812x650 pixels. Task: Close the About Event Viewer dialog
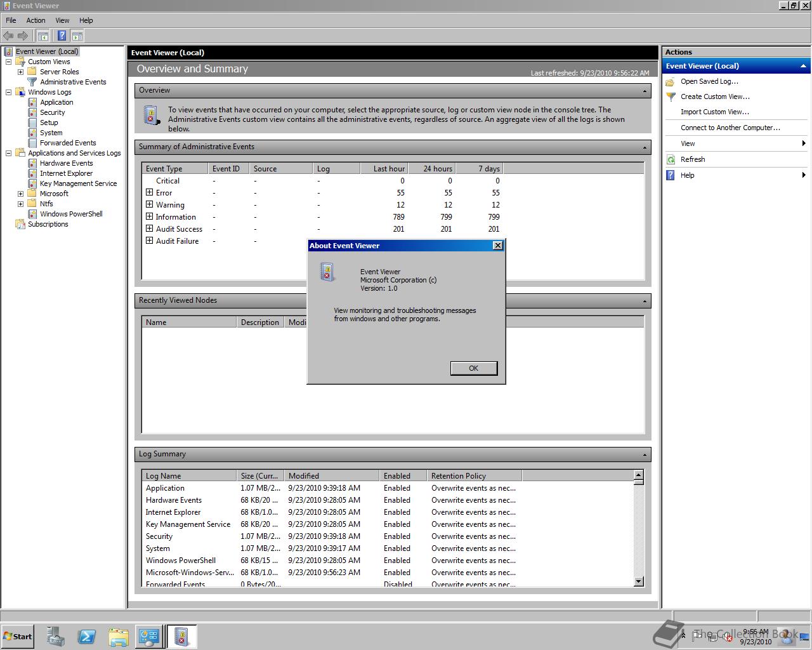point(498,246)
